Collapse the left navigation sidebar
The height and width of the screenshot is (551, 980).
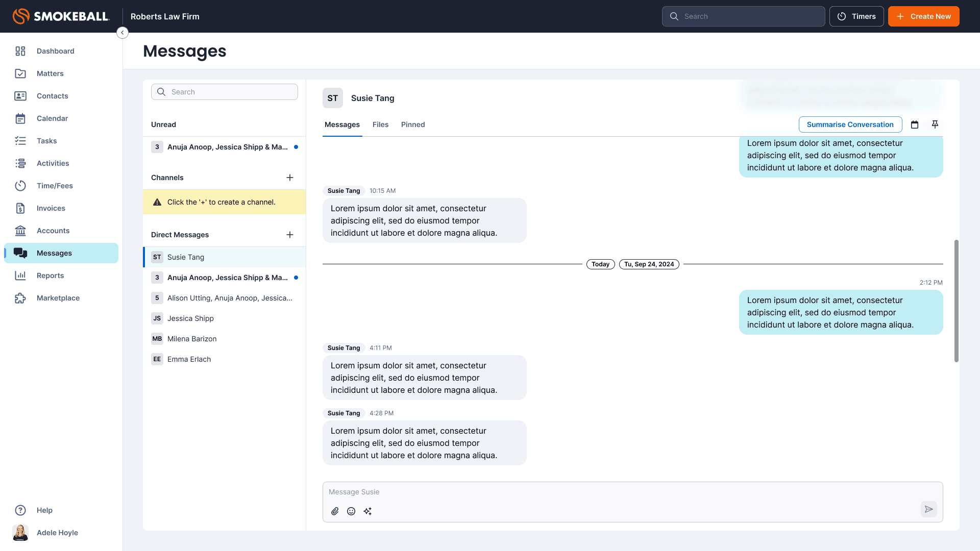coord(122,33)
